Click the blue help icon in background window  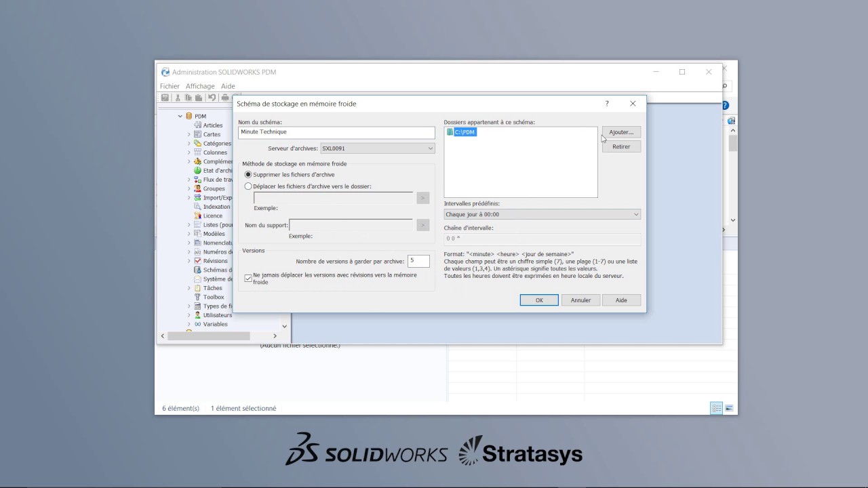pos(725,106)
